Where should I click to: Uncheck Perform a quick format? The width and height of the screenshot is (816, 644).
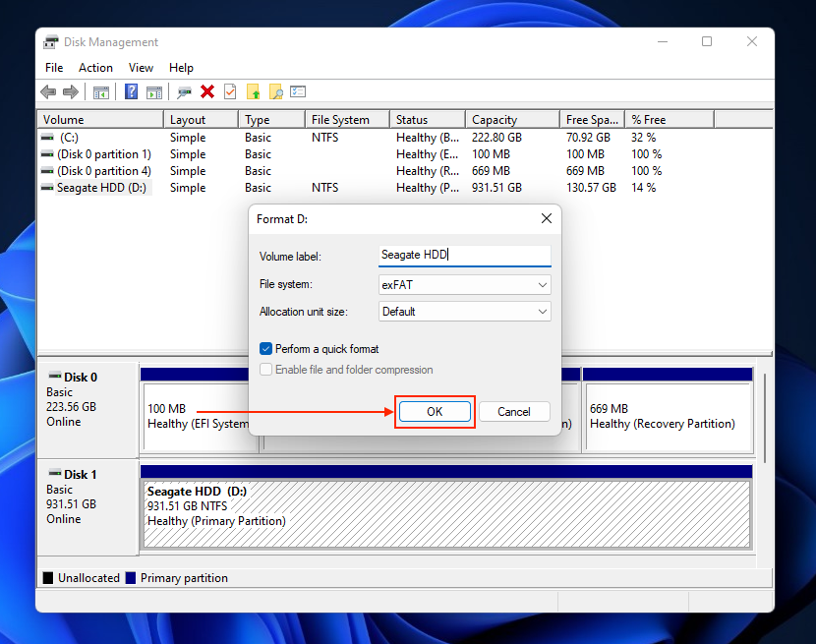point(265,348)
